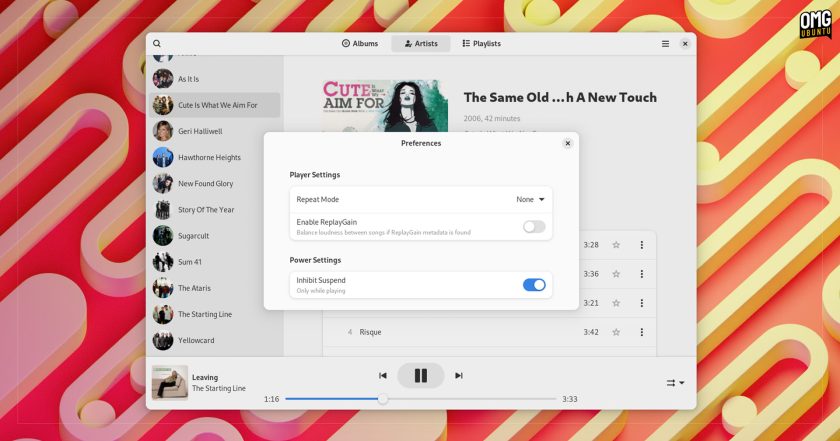840x441 pixels.
Task: Click the As It Is artist avatar
Action: (x=163, y=79)
